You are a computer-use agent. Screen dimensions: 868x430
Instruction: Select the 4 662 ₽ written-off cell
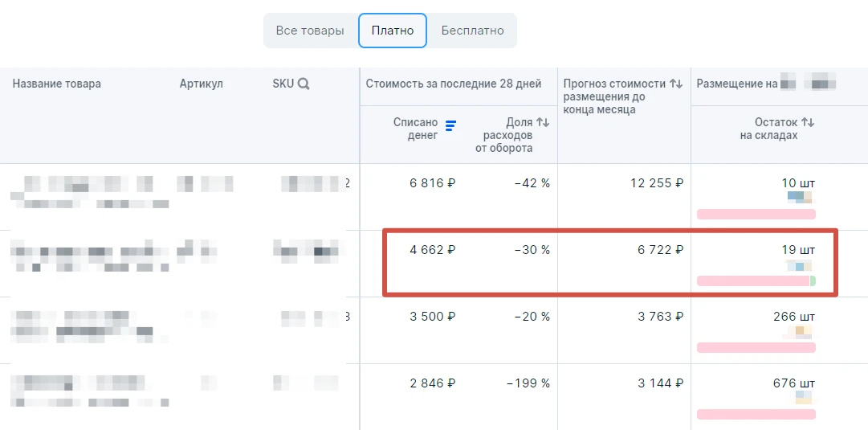(x=432, y=250)
